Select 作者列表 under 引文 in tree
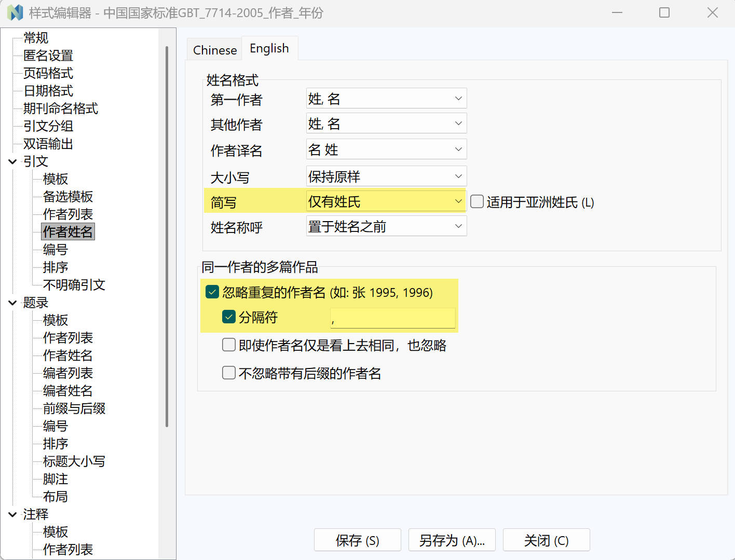Viewport: 735px width, 560px height. [x=68, y=214]
